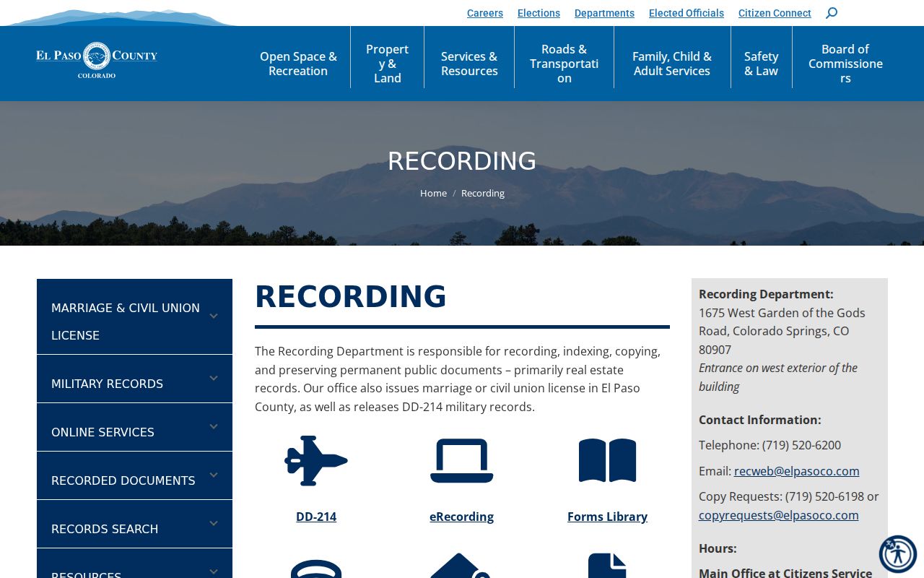The width and height of the screenshot is (924, 578).
Task: Go to the Elections link
Action: [539, 13]
